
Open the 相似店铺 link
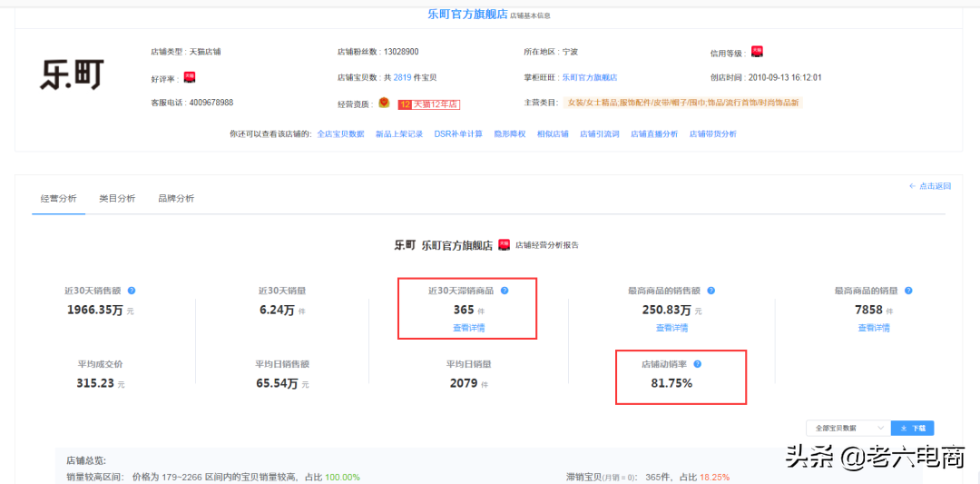[553, 133]
